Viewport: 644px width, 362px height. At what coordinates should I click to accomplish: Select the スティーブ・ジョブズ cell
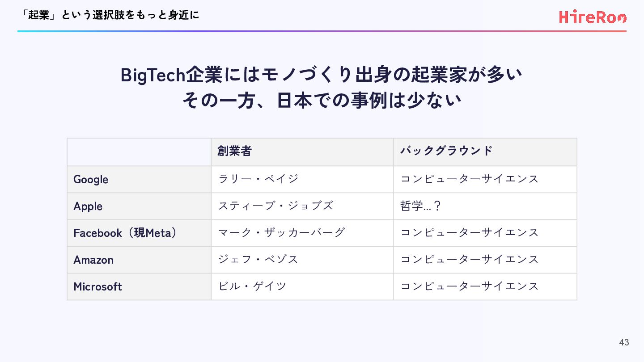coord(302,206)
